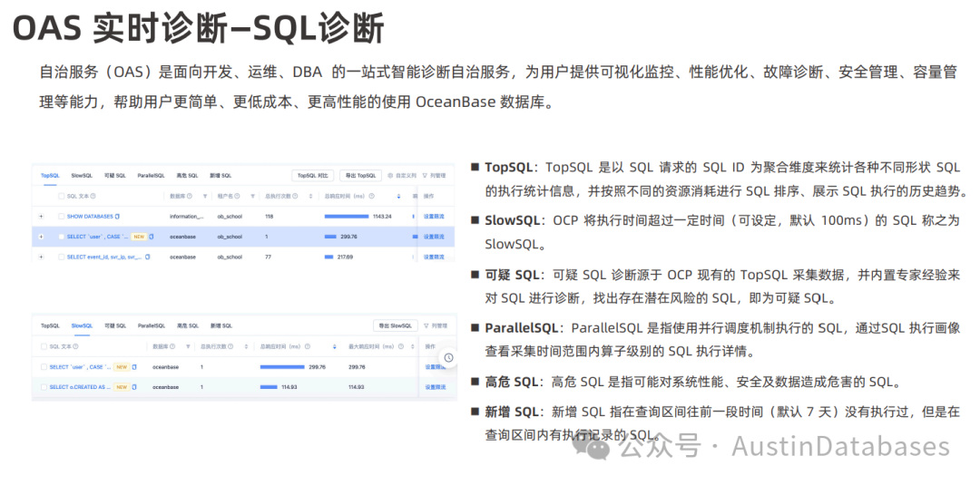Tick SELECT `user` checkbox in upper panel

pos(62,237)
